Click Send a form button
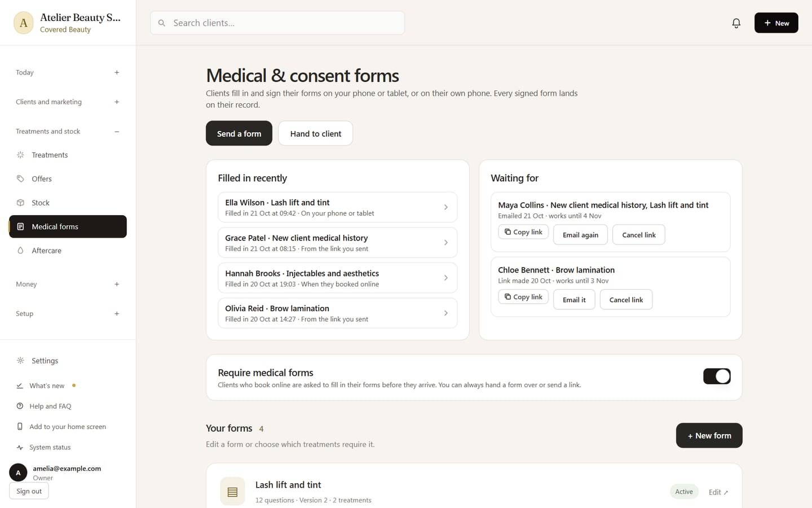Image resolution: width=812 pixels, height=508 pixels. pos(239,134)
